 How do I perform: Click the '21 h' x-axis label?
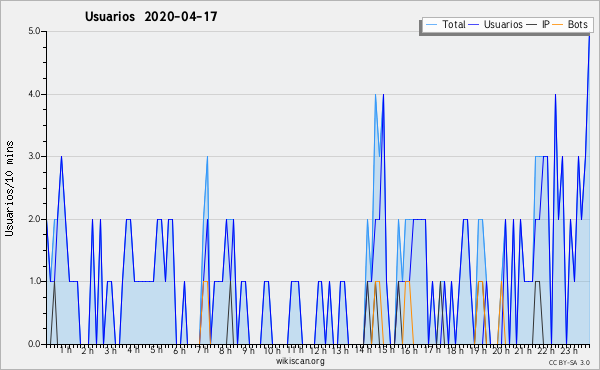pos(523,351)
